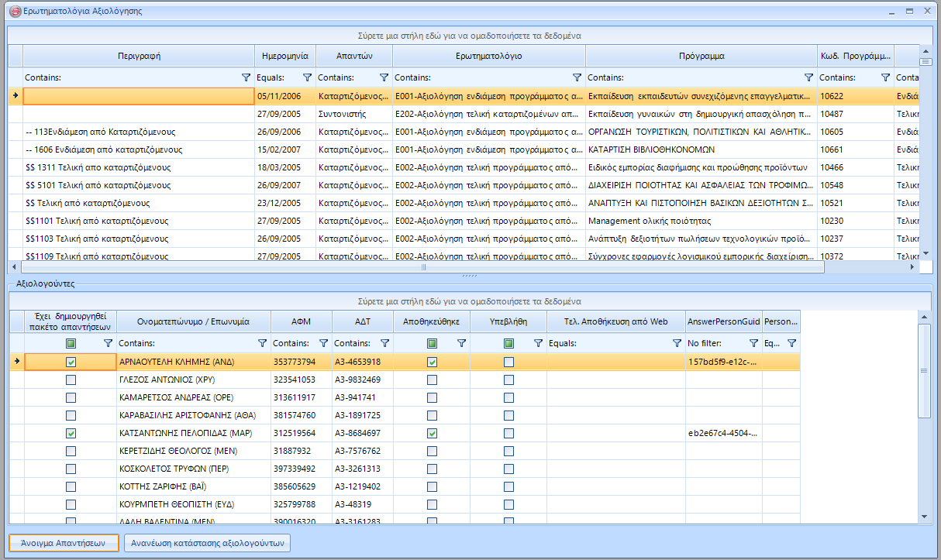941x560 pixels.
Task: Click filter icon in Περιγραφή column
Action: point(246,77)
